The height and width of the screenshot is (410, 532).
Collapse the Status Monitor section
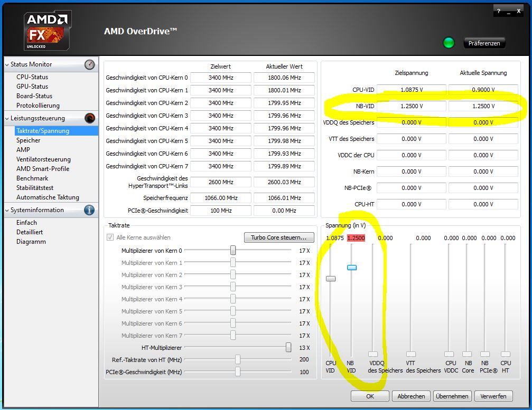pyautogui.click(x=7, y=65)
